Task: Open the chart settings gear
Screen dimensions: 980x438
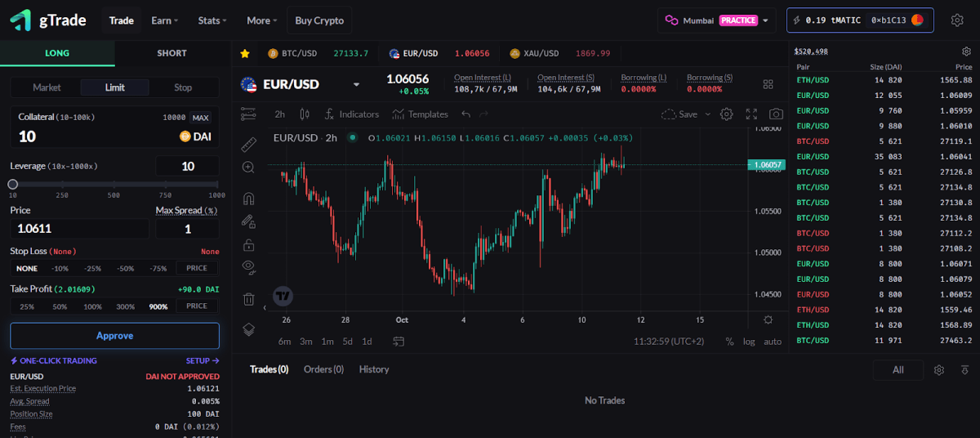Action: pyautogui.click(x=726, y=114)
